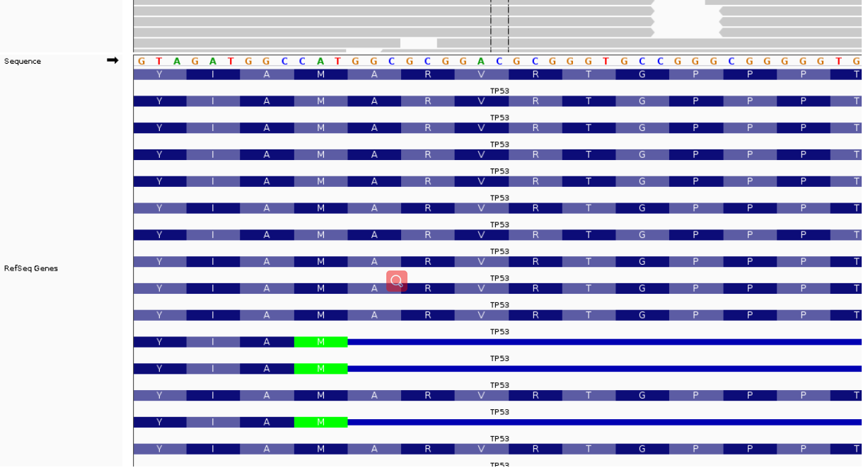
Task: Click the black strand direction arrow beside Sequence
Action: 112,61
